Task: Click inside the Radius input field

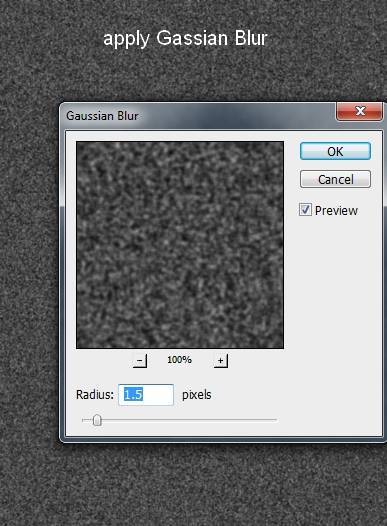Action: click(x=146, y=395)
